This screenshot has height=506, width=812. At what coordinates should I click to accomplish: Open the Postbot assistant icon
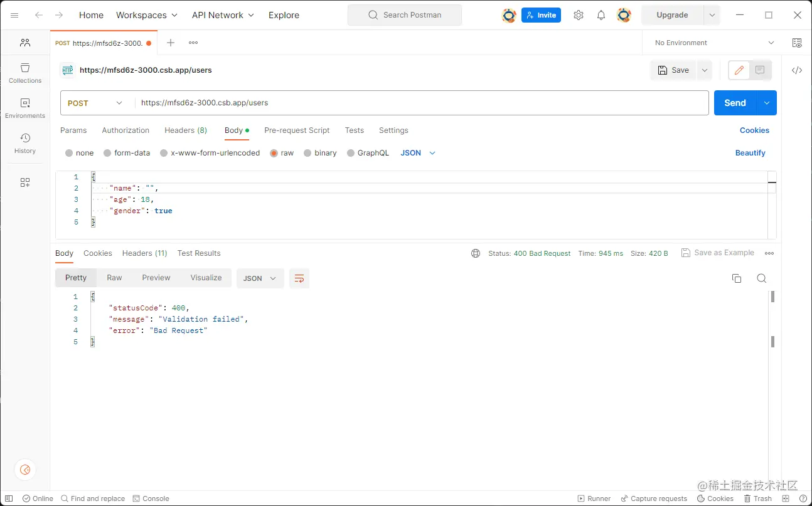click(25, 470)
